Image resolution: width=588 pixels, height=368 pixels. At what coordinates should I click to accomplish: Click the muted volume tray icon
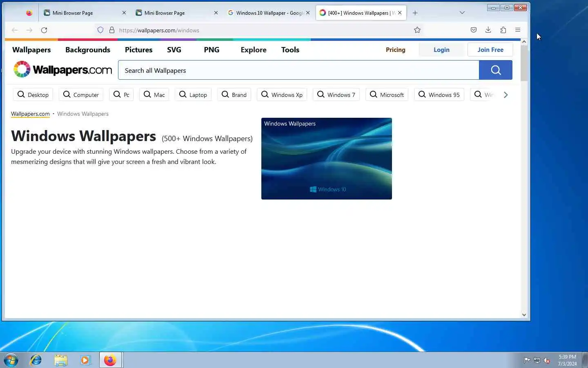[x=547, y=360]
